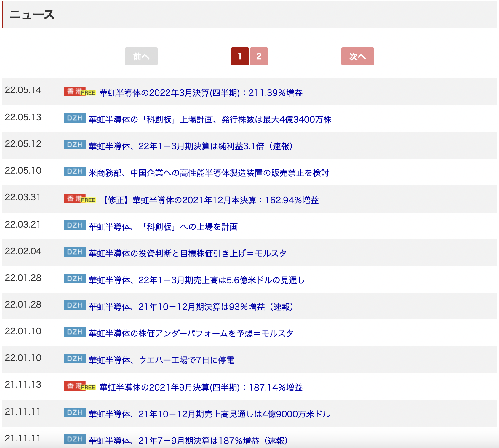499x448 pixels.
Task: Open 21年10-12月期売上高見通し4億9000万米ドル article
Action: (x=209, y=414)
